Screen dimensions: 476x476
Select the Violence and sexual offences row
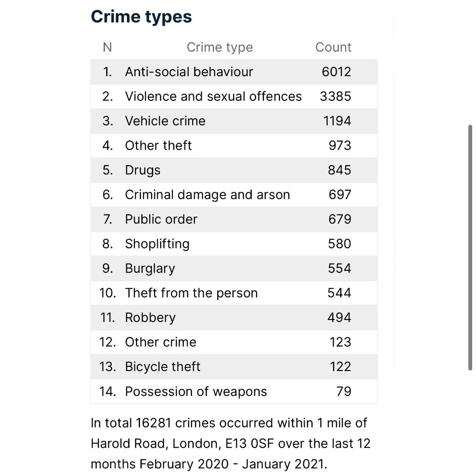point(213,96)
